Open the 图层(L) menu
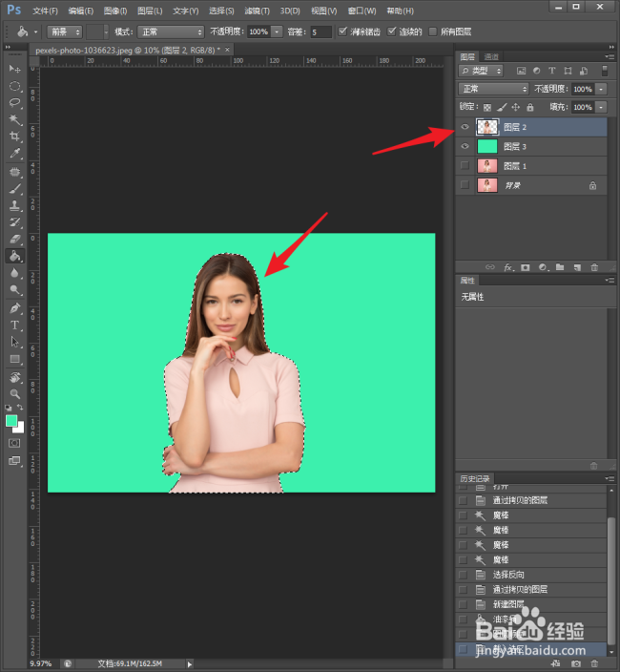Image resolution: width=620 pixels, height=672 pixels. pyautogui.click(x=150, y=10)
